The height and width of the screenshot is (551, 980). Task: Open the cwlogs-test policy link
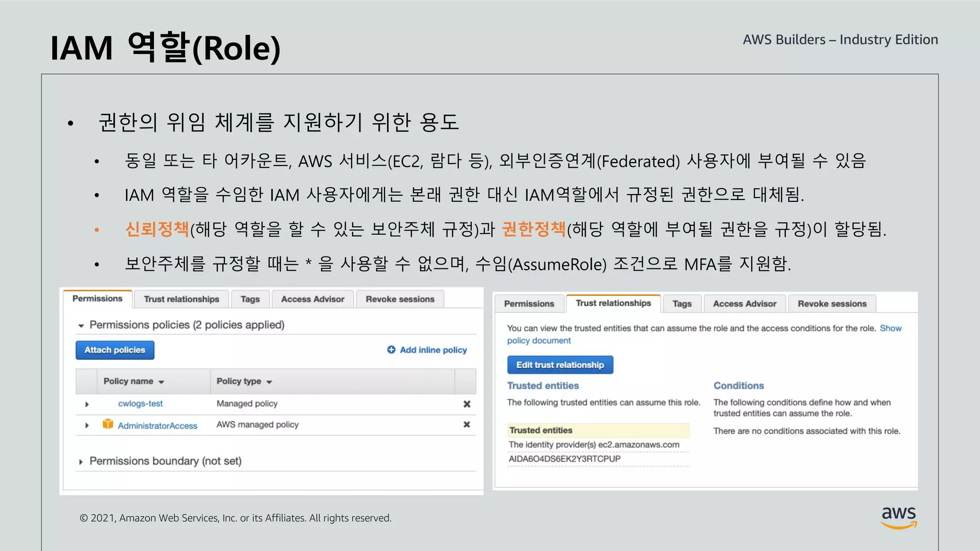point(140,404)
